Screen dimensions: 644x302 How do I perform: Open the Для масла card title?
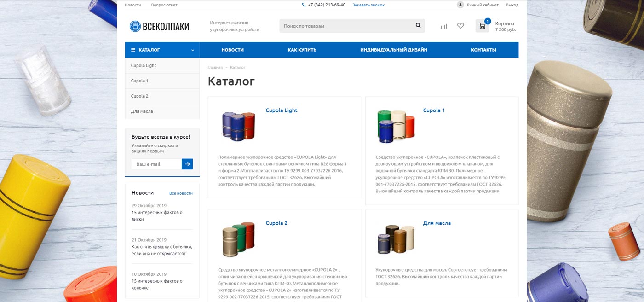[437, 223]
